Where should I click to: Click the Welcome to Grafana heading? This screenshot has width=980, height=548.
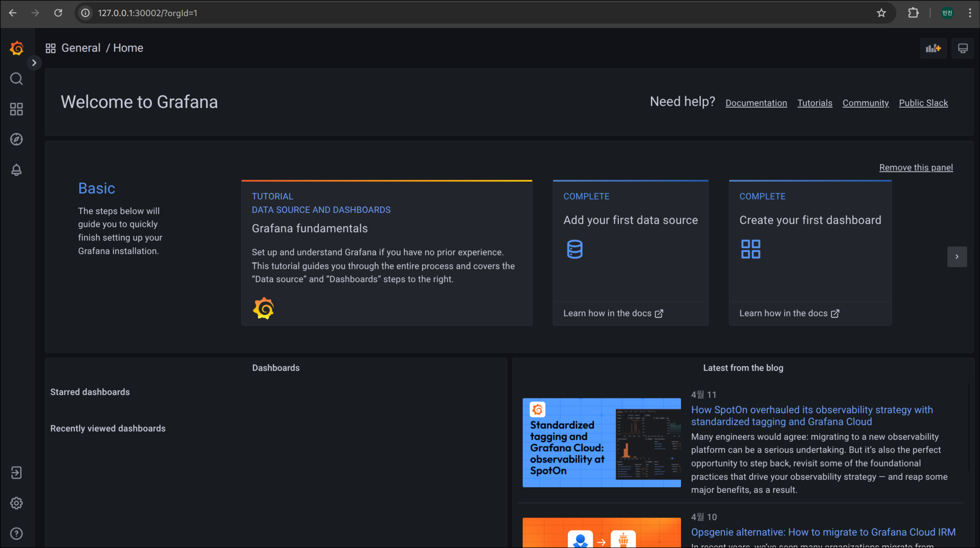point(139,102)
